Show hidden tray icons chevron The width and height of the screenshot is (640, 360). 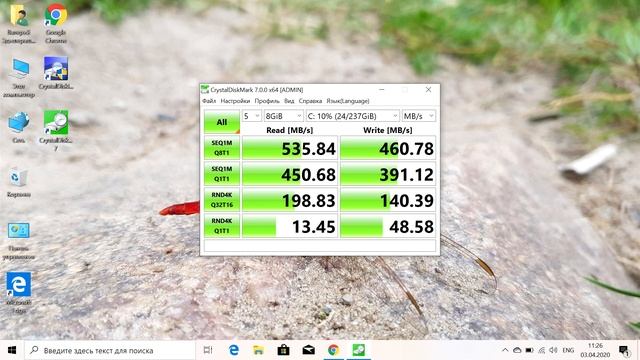(x=505, y=350)
